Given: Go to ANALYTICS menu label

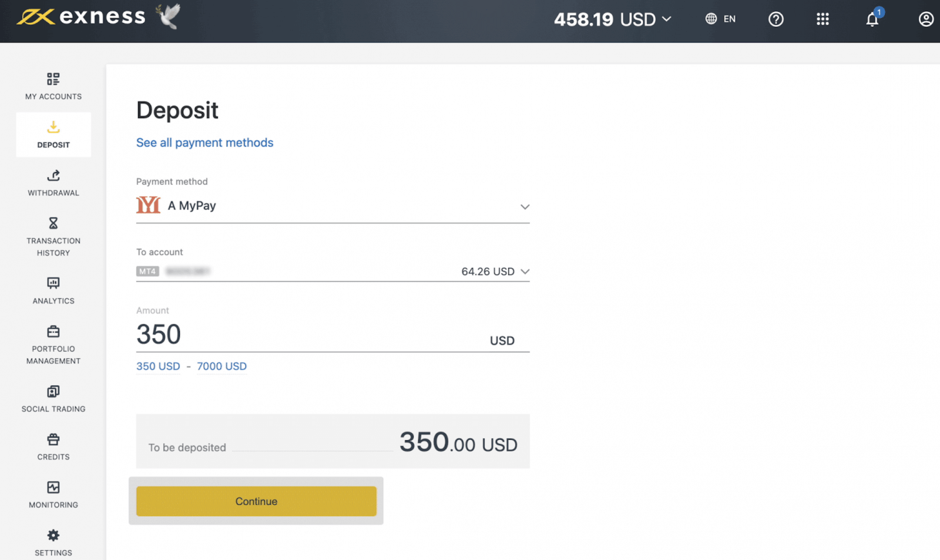Looking at the screenshot, I should point(53,301).
